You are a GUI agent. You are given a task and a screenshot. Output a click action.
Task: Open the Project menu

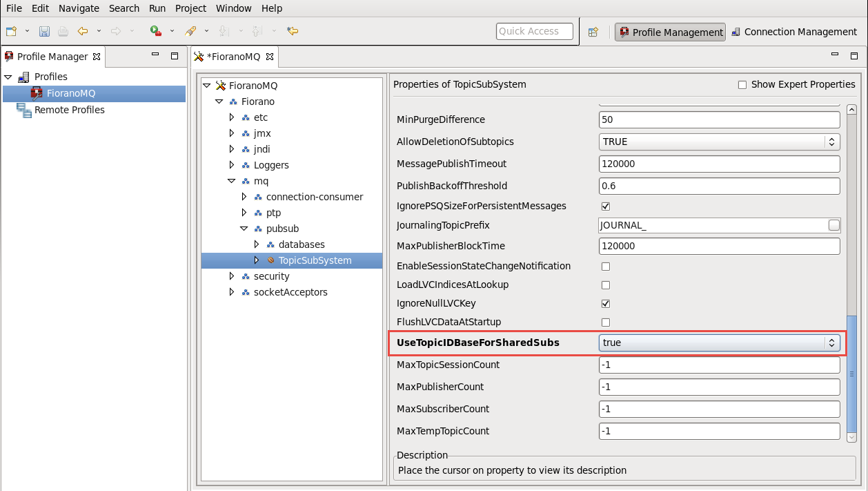pos(190,8)
